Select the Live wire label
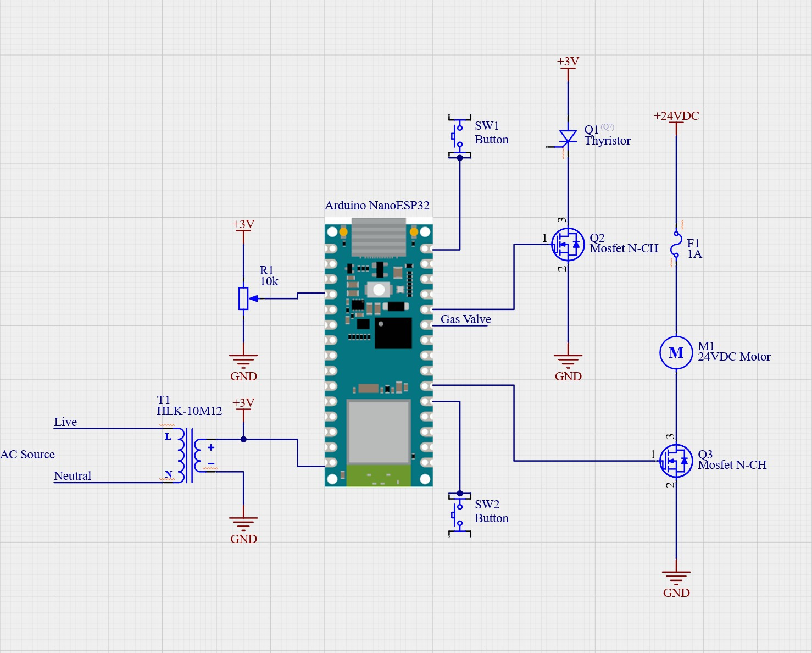Screen dimensions: 812x653 65,422
